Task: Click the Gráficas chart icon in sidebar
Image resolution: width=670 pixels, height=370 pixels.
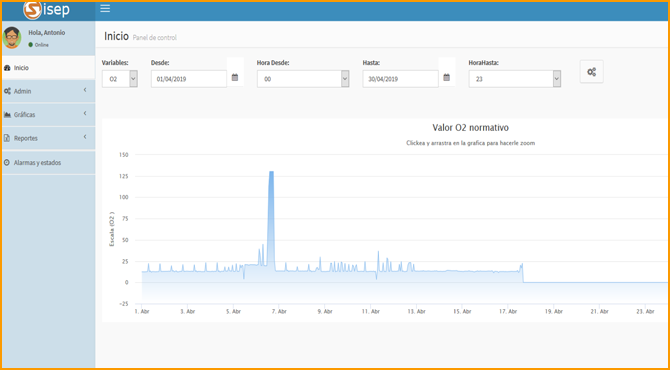Action: point(7,115)
